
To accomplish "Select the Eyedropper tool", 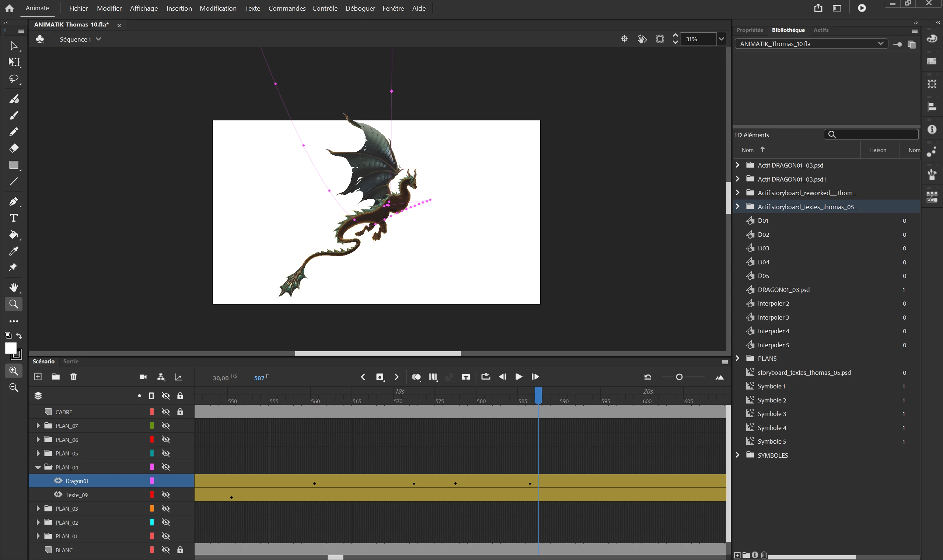I will click(x=14, y=251).
